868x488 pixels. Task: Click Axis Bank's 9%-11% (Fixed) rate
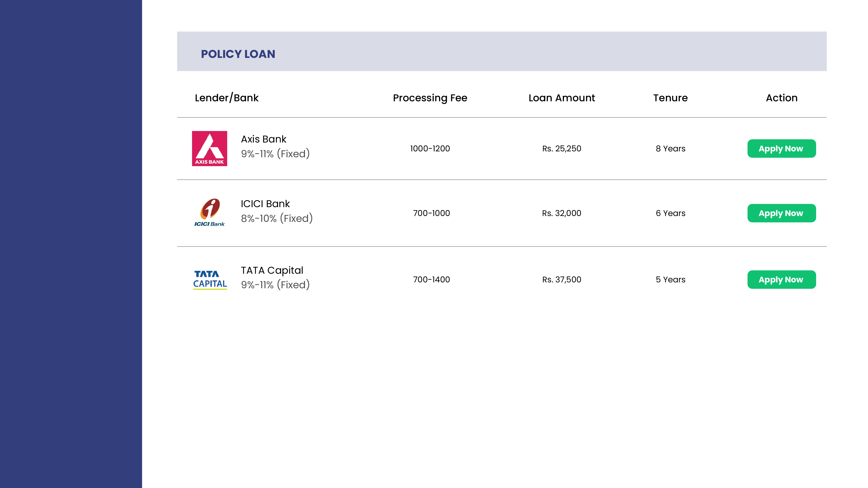click(275, 154)
